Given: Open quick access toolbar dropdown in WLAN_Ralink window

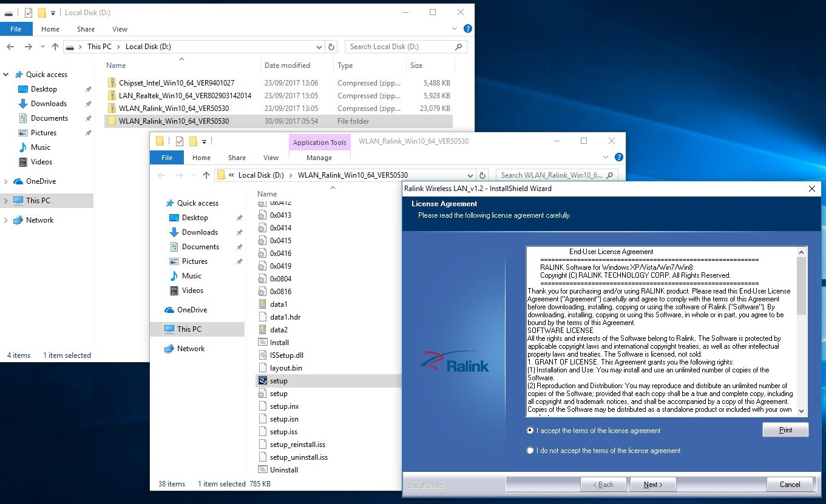Looking at the screenshot, I should 204,141.
